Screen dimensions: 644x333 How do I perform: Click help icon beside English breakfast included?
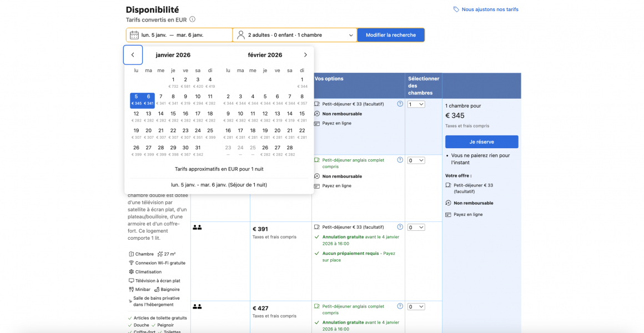tap(400, 160)
